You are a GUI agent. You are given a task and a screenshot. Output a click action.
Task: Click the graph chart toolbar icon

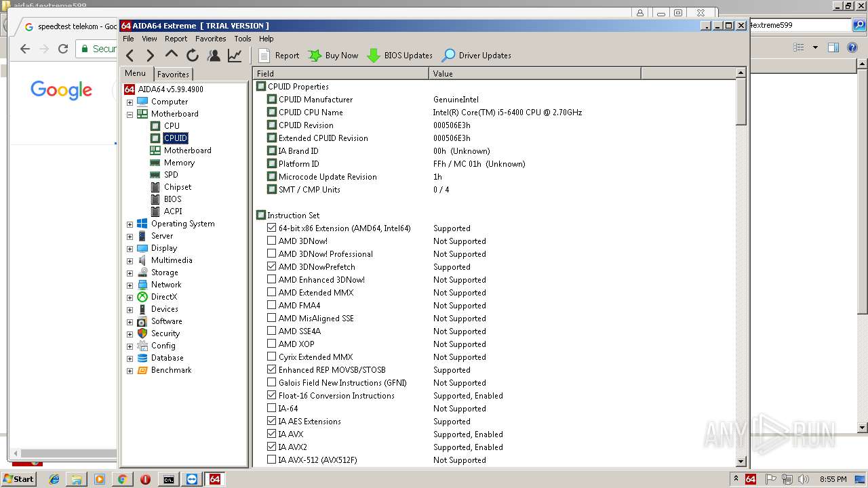pos(235,56)
